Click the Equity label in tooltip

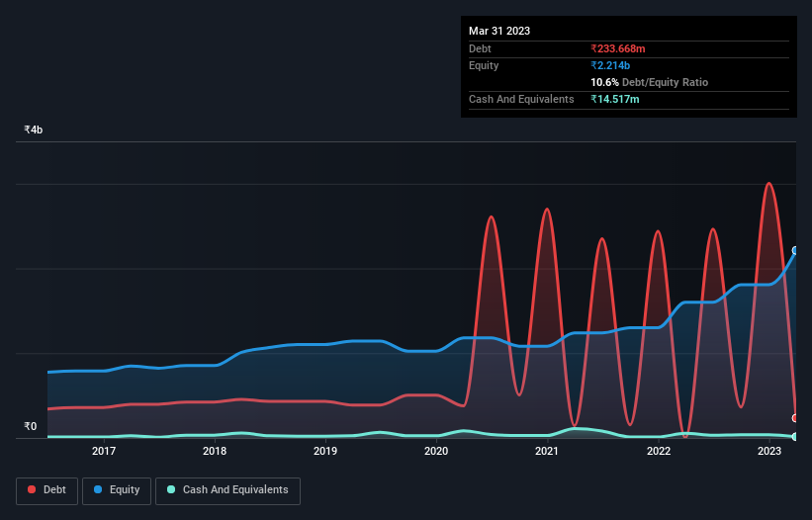[x=484, y=65]
